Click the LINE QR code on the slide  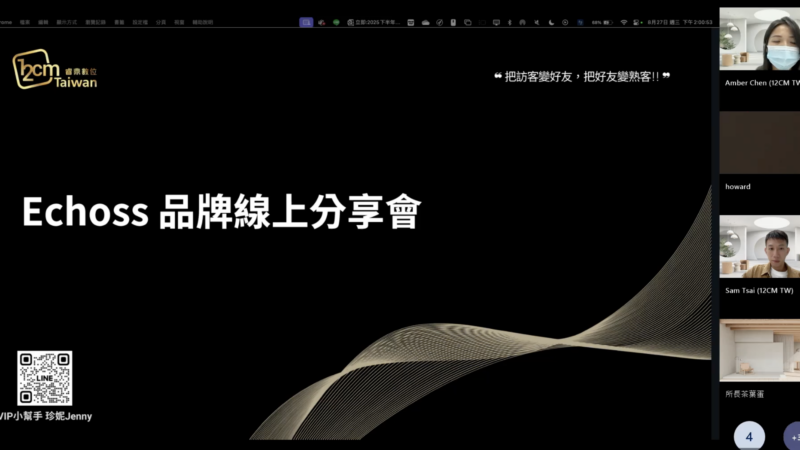coord(44,378)
